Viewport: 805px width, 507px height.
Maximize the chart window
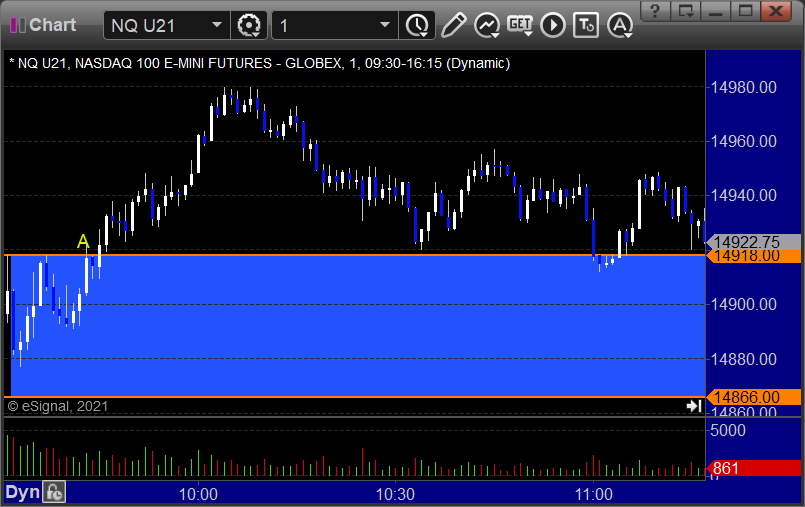coord(745,10)
